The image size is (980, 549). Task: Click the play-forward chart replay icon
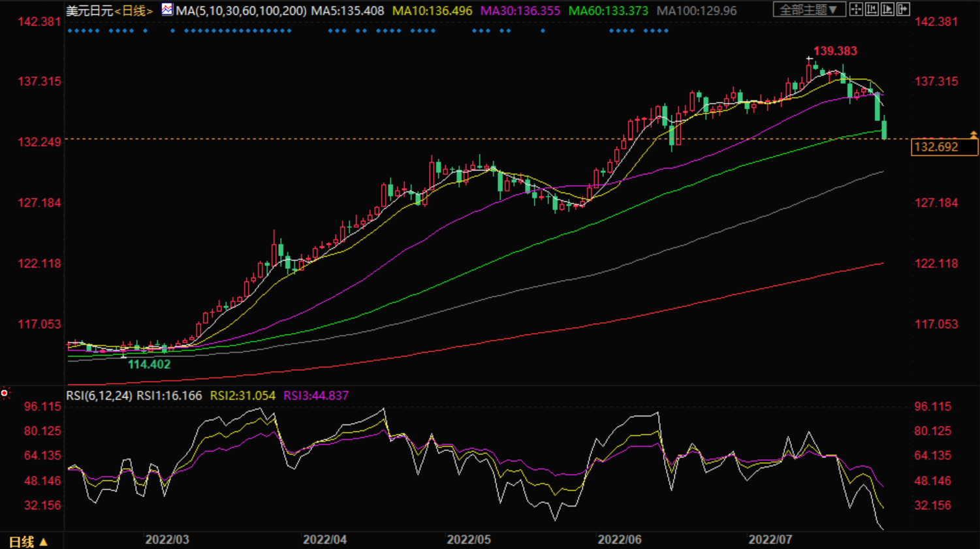coord(887,9)
